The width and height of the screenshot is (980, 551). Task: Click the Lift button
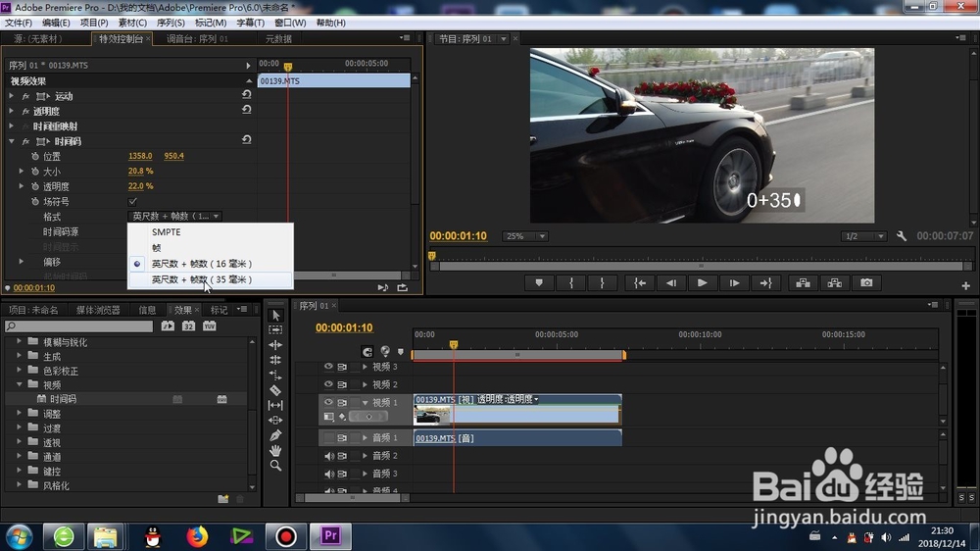click(804, 283)
